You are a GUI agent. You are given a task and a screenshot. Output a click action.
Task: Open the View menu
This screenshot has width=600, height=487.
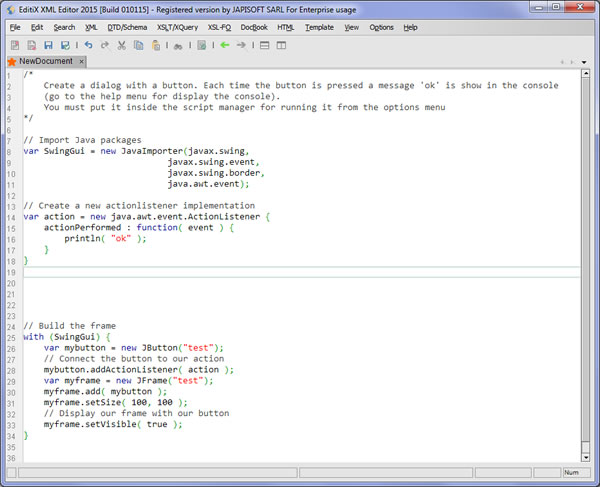[x=351, y=28]
